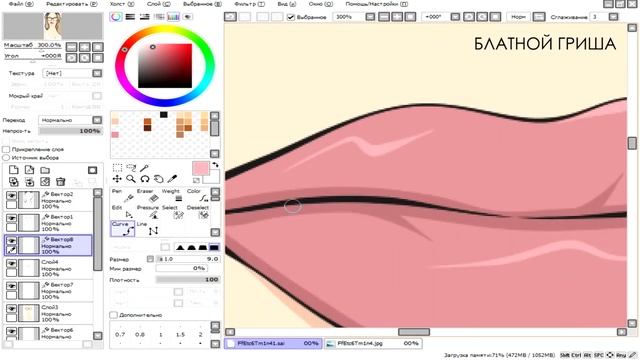The height and width of the screenshot is (360, 640).
Task: Choose the Pressure tool
Action: (148, 212)
